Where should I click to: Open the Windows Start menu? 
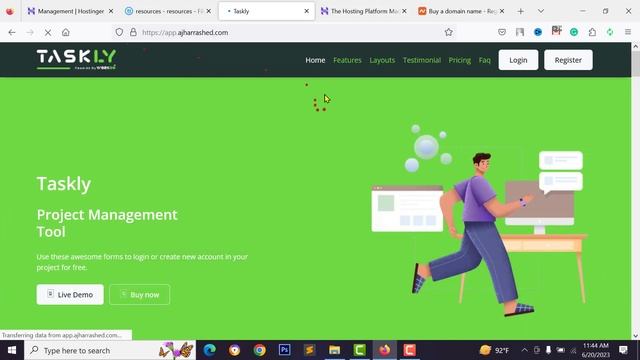click(x=12, y=350)
